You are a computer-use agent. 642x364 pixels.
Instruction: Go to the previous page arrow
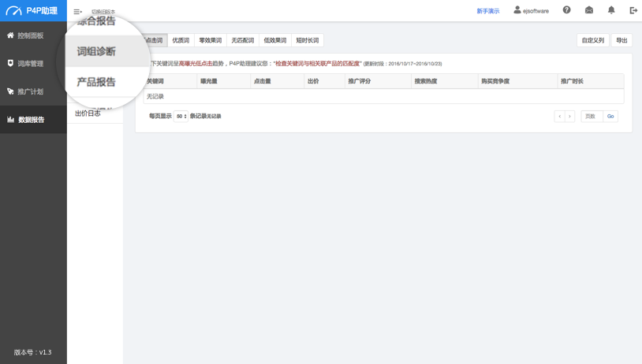coord(560,117)
